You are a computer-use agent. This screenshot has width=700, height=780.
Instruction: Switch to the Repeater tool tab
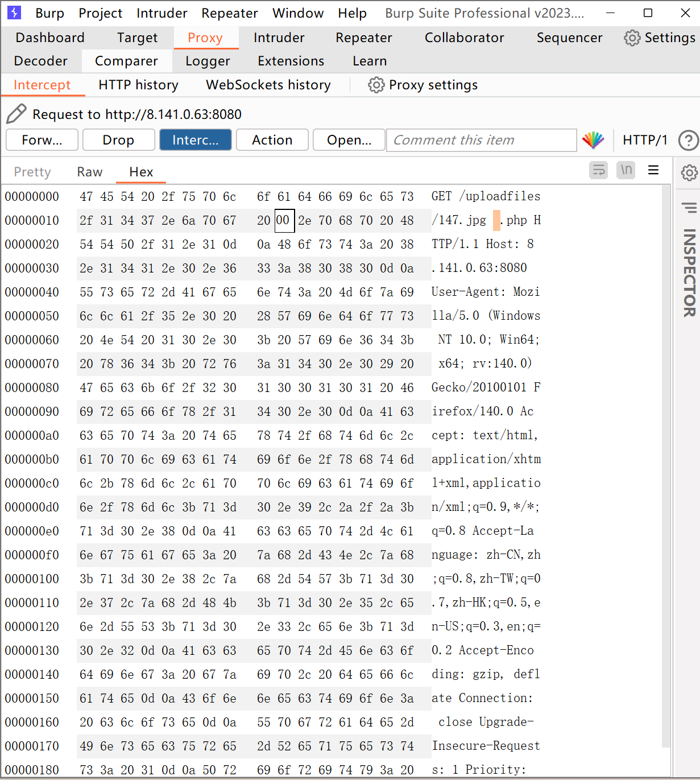(364, 38)
